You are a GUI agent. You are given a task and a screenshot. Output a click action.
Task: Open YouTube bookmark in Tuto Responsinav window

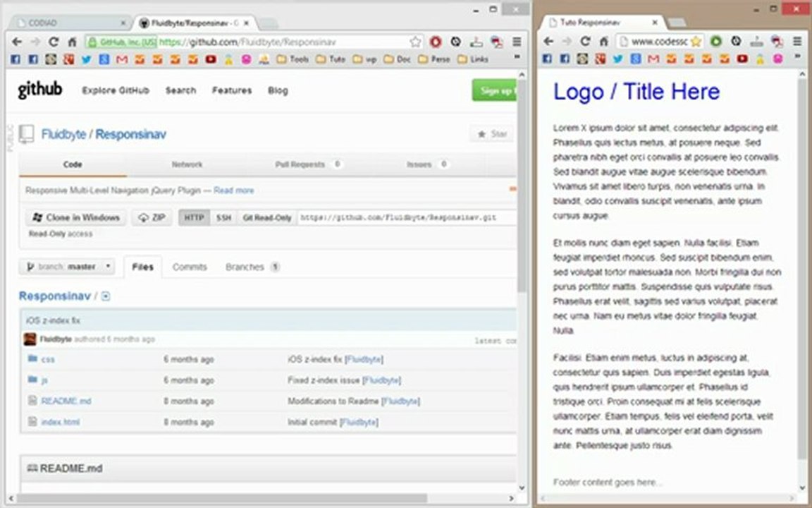click(x=743, y=59)
